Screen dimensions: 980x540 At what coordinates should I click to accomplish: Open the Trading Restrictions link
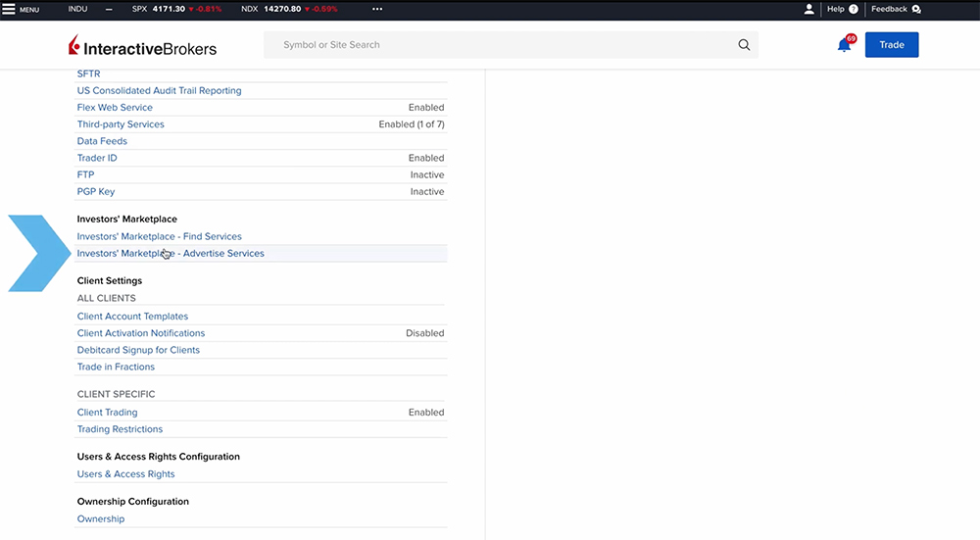pos(120,429)
